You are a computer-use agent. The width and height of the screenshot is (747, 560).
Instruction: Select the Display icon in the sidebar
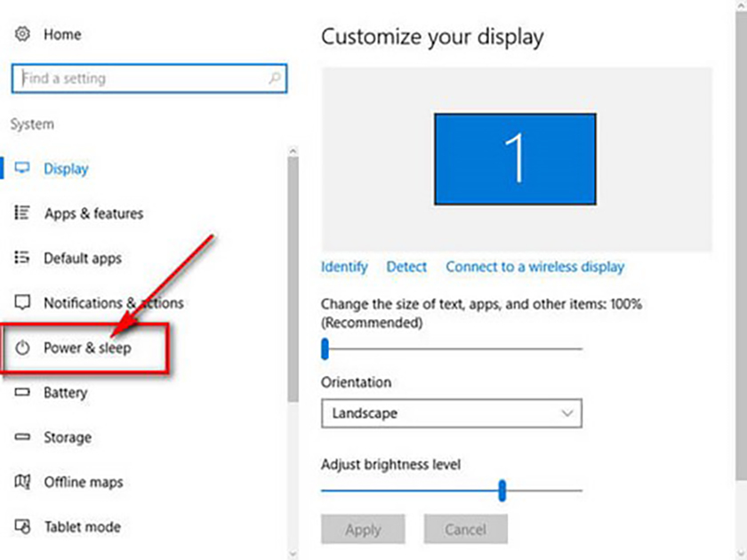tap(23, 168)
